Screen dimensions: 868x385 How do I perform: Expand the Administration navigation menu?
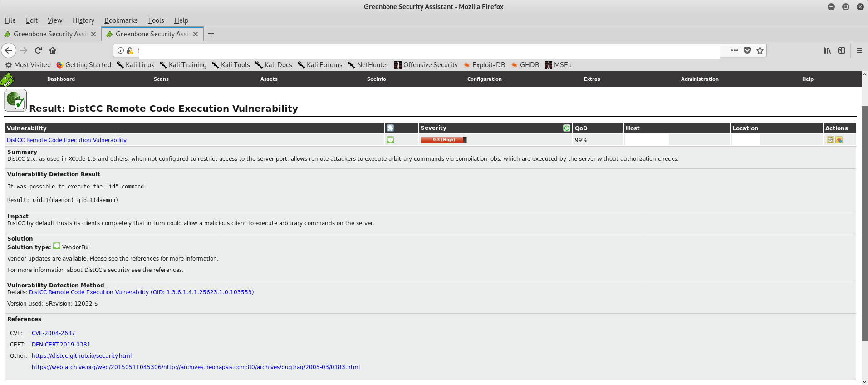point(700,79)
